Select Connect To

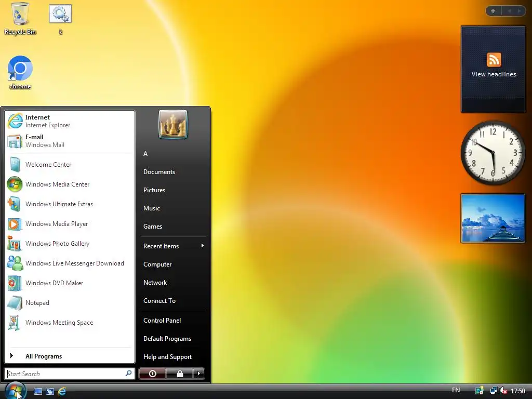click(x=173, y=301)
